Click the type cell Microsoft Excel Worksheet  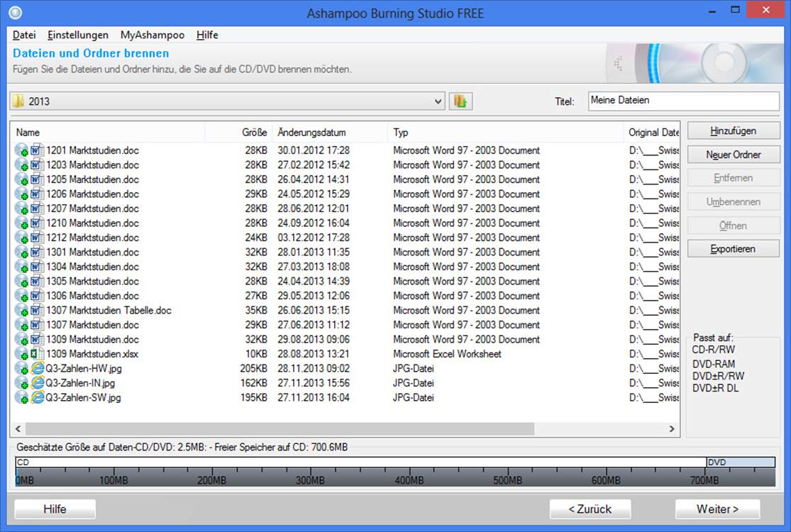pyautogui.click(x=447, y=354)
